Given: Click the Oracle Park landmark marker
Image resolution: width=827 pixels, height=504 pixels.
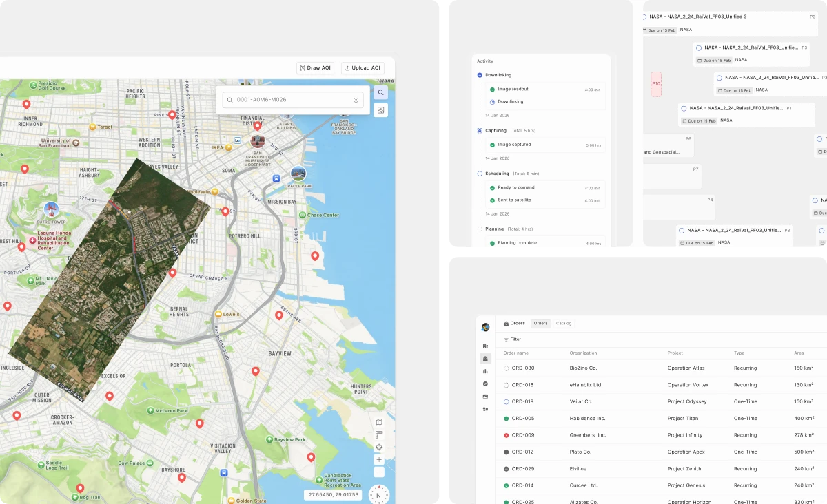Looking at the screenshot, I should 298,174.
